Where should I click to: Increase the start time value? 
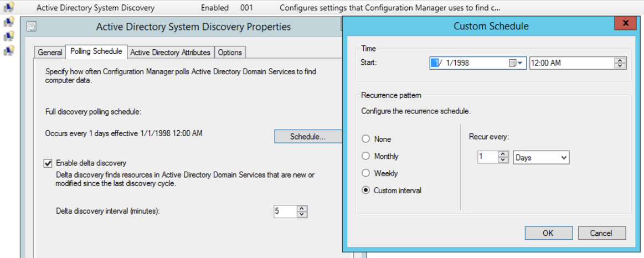tap(620, 60)
